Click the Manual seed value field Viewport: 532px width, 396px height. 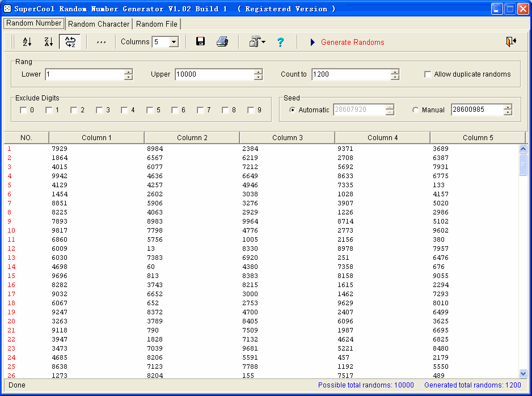point(478,109)
